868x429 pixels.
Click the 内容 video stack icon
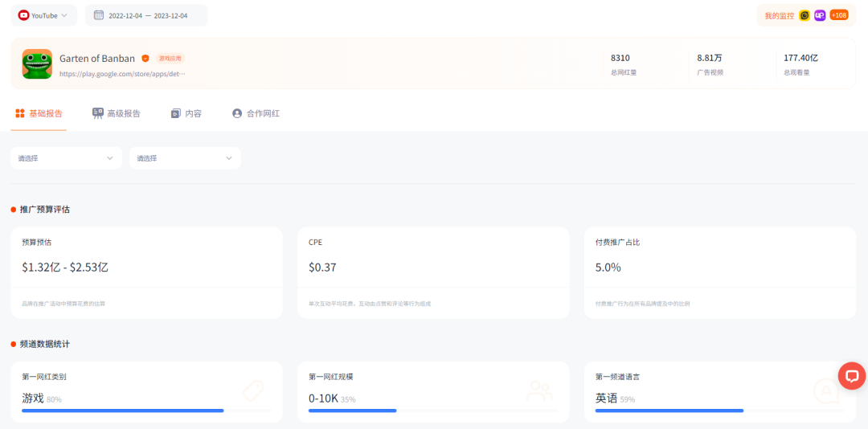click(175, 113)
